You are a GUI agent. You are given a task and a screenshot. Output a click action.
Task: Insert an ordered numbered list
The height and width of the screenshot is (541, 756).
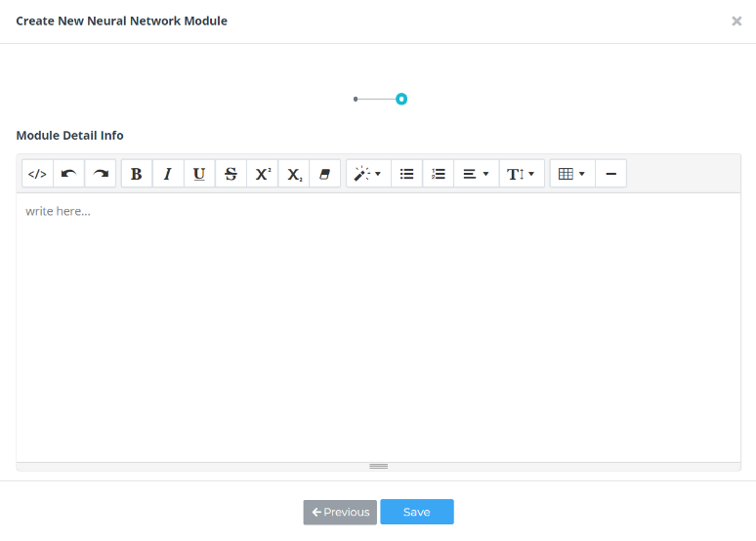[x=439, y=174]
